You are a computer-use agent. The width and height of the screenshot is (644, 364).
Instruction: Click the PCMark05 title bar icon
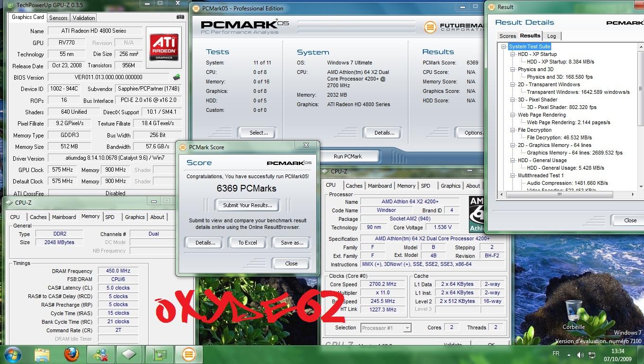coord(197,8)
